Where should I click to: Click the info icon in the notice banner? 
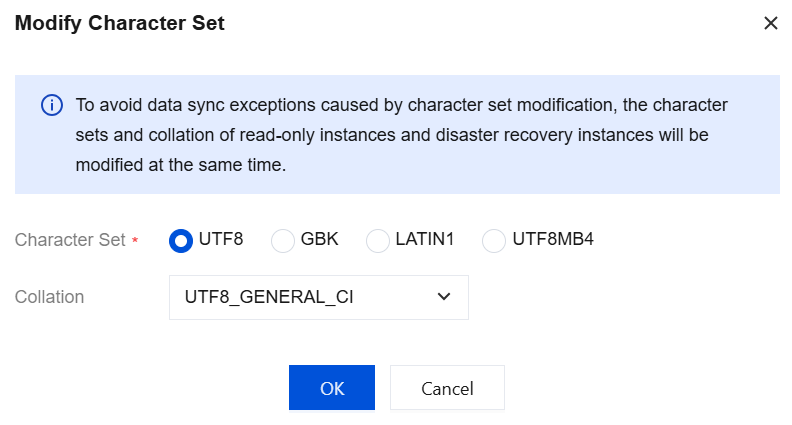[x=51, y=105]
